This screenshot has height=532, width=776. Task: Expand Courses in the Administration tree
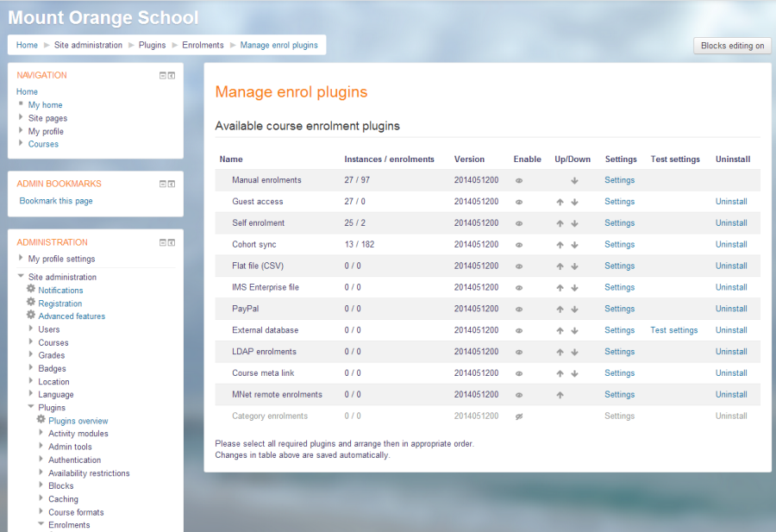[x=28, y=342]
